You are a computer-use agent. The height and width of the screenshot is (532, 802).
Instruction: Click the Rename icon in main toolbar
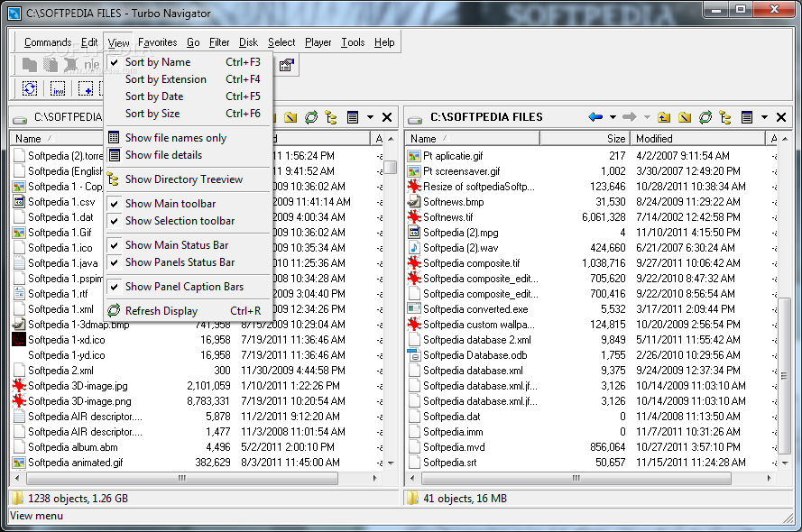[92, 65]
